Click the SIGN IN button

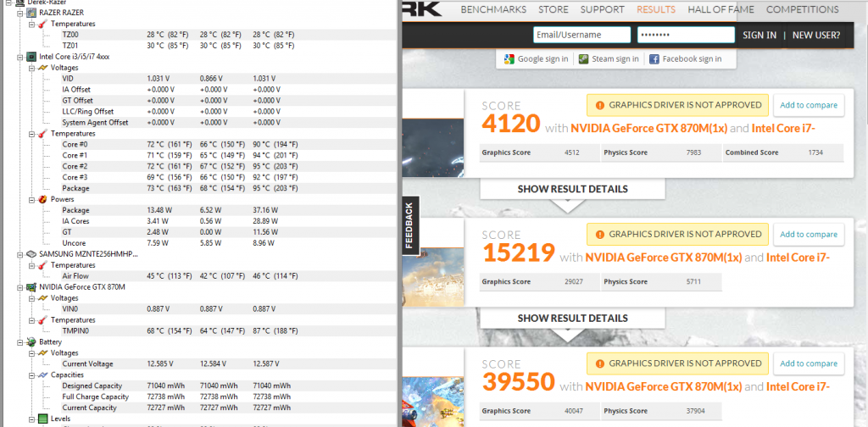759,35
